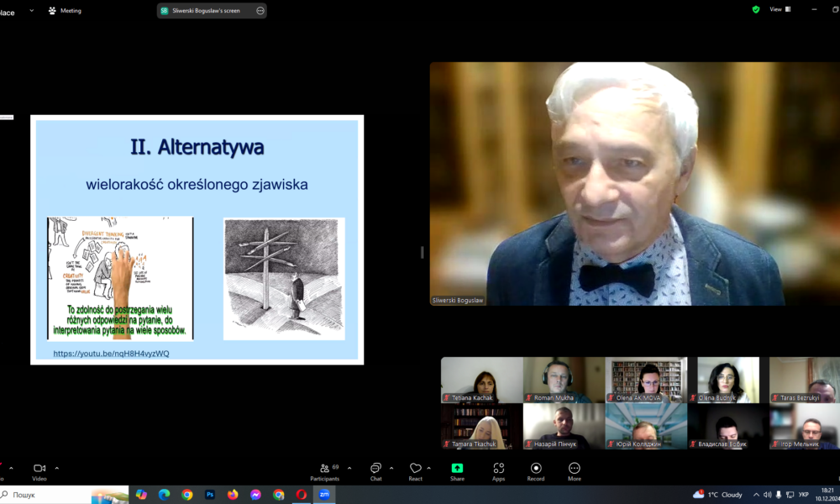Screen dimensions: 840x504
Task: Toggle the Video camera
Action: pos(39,472)
